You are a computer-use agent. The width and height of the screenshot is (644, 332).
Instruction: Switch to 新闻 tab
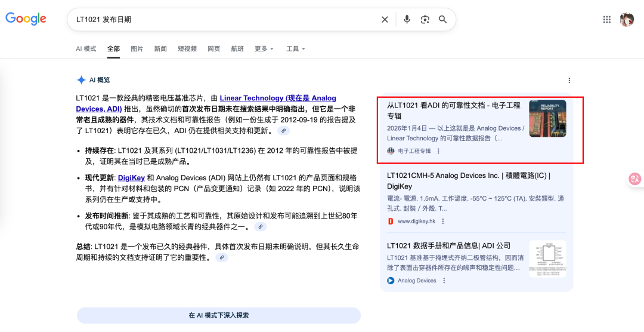tap(160, 48)
